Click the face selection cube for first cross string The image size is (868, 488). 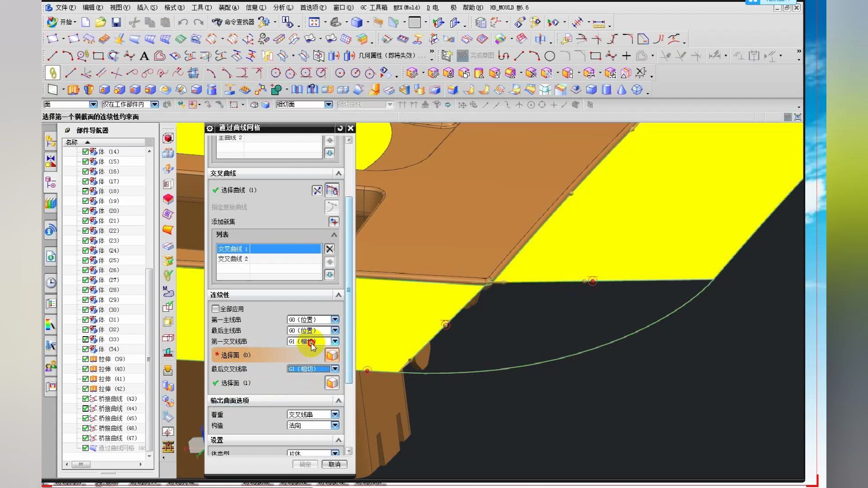coord(332,355)
